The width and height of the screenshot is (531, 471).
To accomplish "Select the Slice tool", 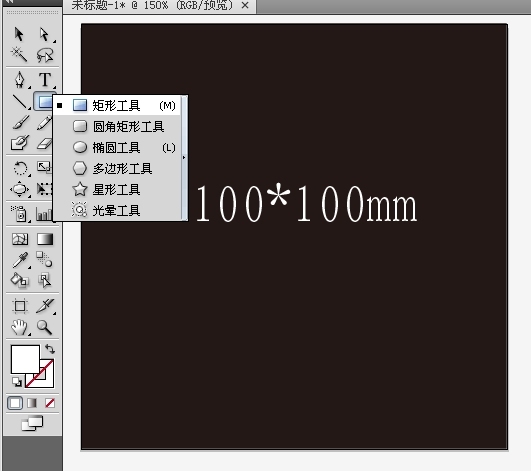I will (45, 306).
